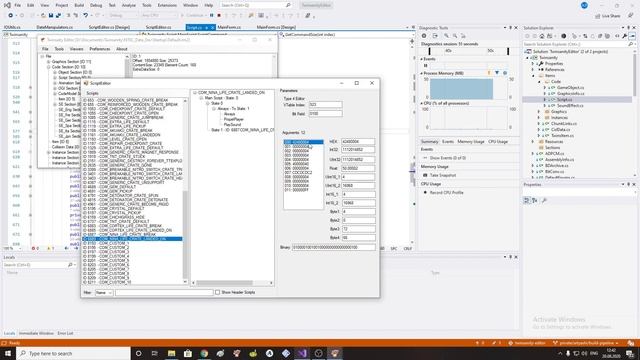The image size is (640, 360).
Task: Click the PlaySound node in script tree
Action: 233,124
